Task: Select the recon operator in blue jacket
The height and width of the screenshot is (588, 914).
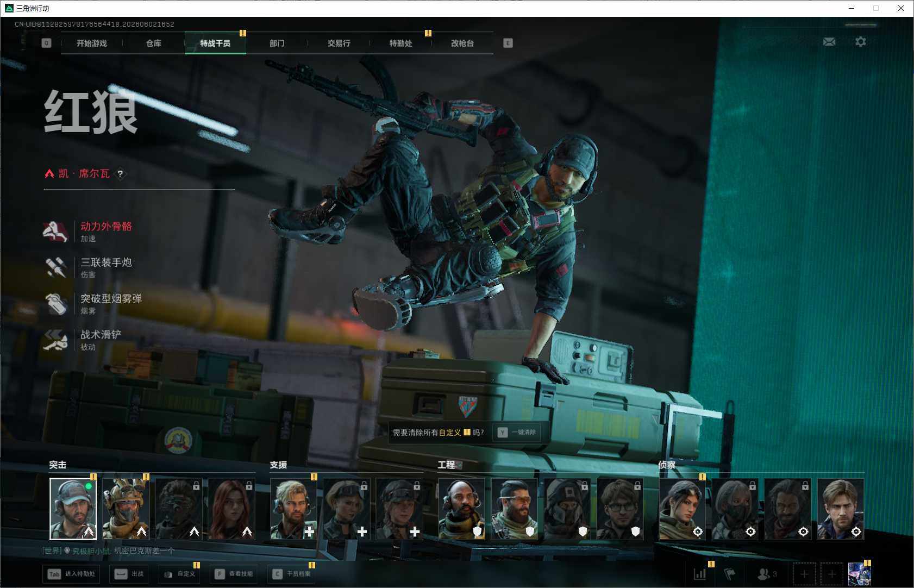Action: [x=841, y=509]
